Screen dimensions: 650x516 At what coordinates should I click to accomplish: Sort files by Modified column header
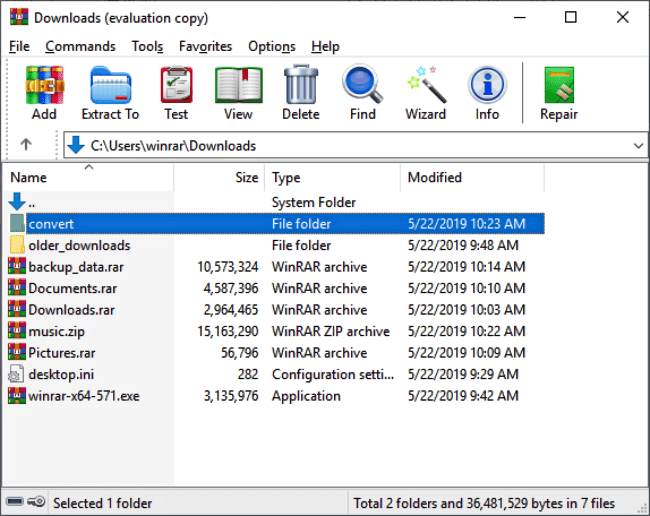click(472, 177)
